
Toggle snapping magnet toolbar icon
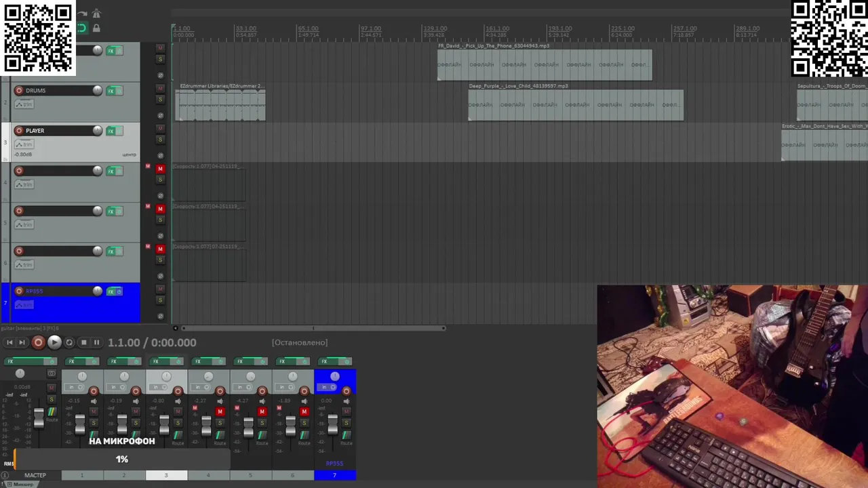[82, 28]
